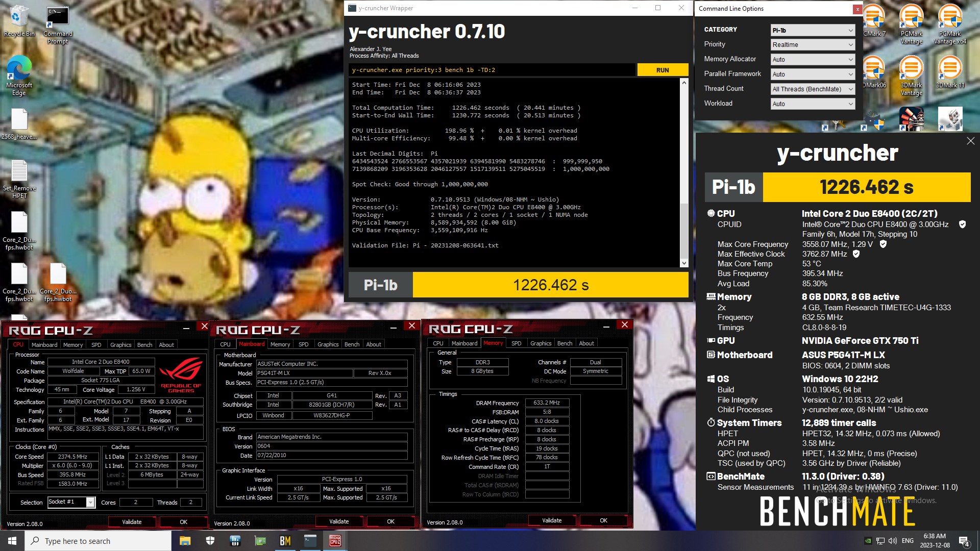Screen dimensions: 980x551
Task: Select the 3DMark 11 desktop shortcut
Action: (950, 72)
